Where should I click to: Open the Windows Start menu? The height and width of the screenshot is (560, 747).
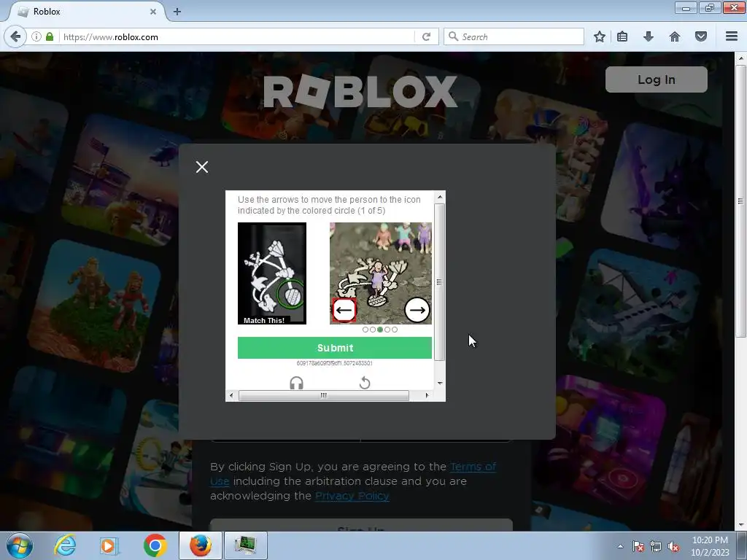pyautogui.click(x=20, y=545)
